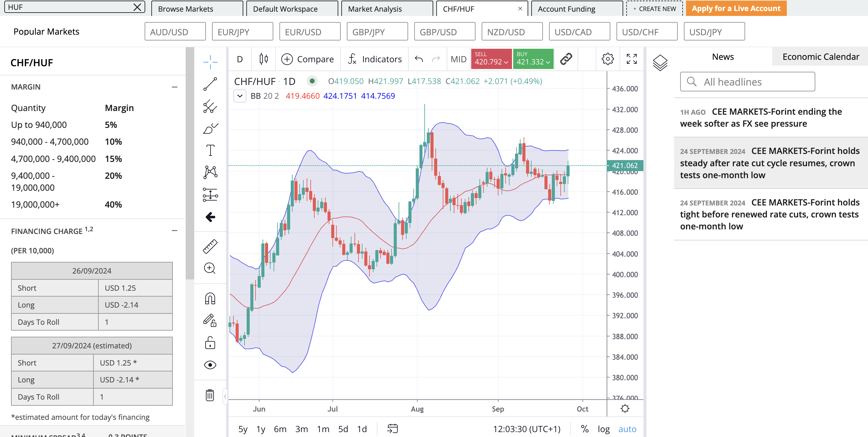
Task: Open the GBP/JPY popular market
Action: pos(377,32)
